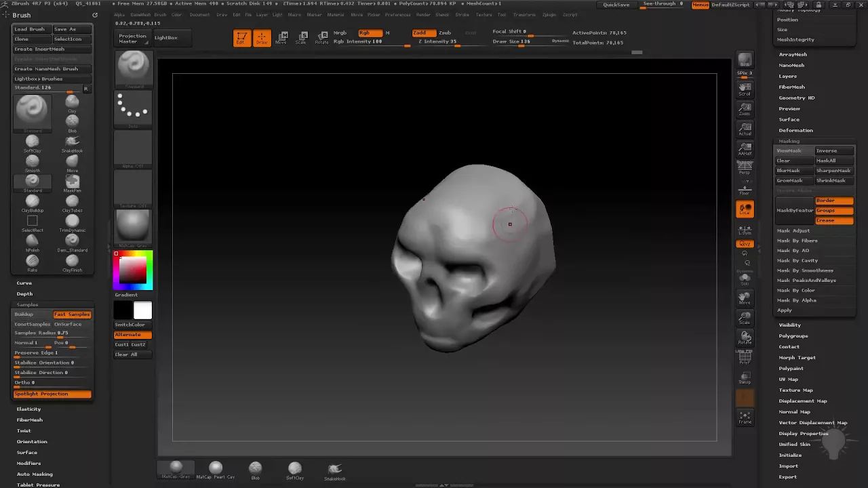Viewport: 868px width, 488px height.
Task: Click the QuickSave button
Action: pos(616,5)
